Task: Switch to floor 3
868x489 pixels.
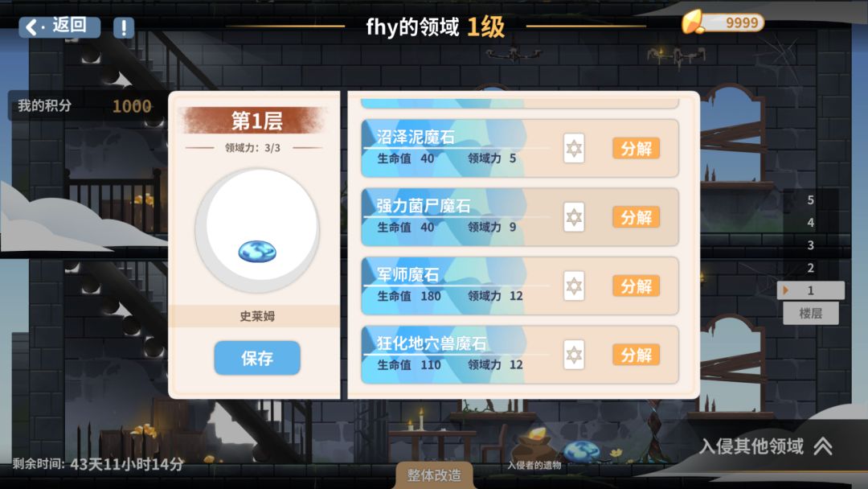Action: click(x=810, y=245)
